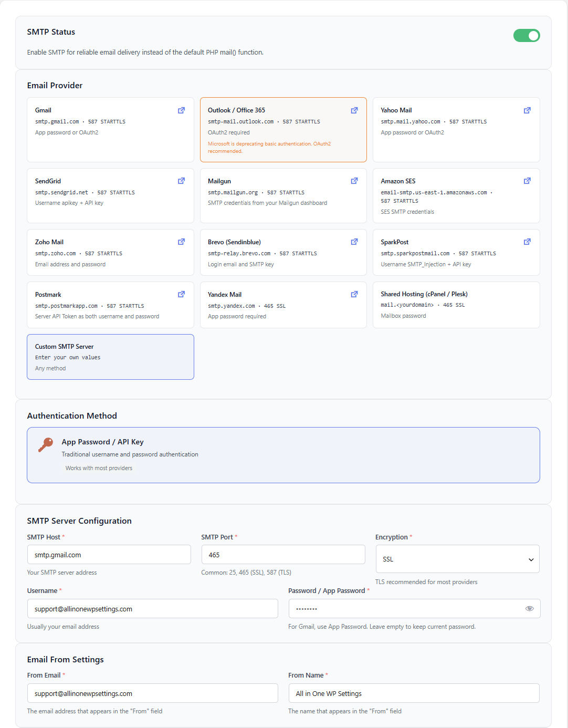Click the SMTP Port field showing 465
This screenshot has width=568, height=728.
point(283,555)
